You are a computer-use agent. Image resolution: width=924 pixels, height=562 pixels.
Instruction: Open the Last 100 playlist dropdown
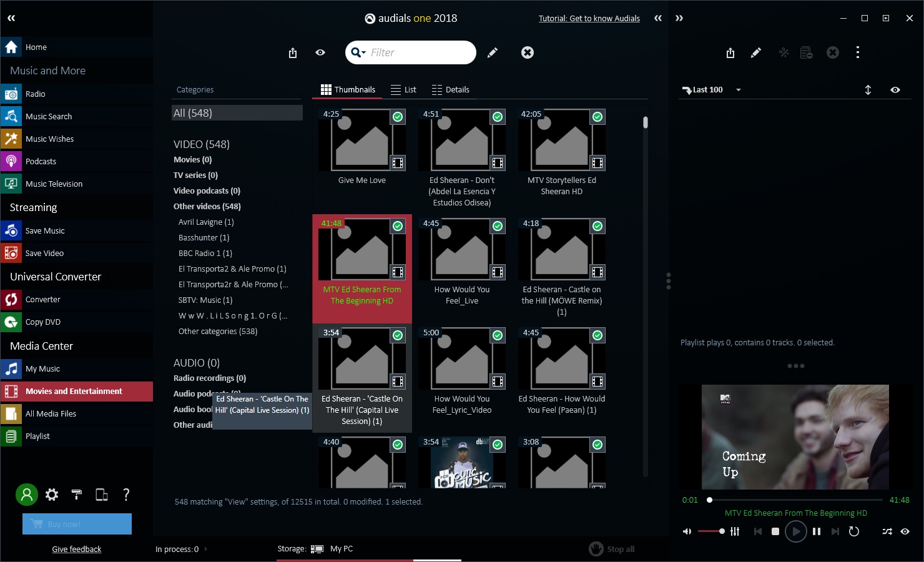point(739,90)
